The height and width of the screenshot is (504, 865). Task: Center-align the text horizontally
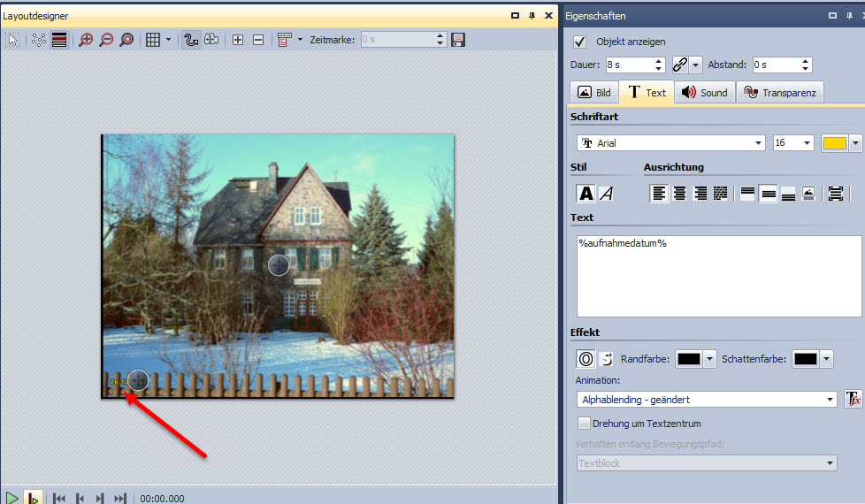tap(679, 194)
